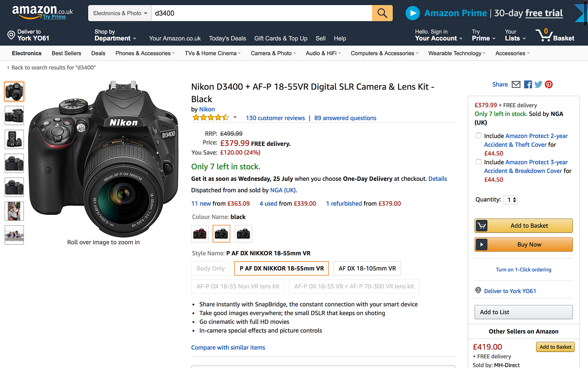Open TVs & Home Cinema menu
Screen dimensions: 588x368
tap(213, 53)
